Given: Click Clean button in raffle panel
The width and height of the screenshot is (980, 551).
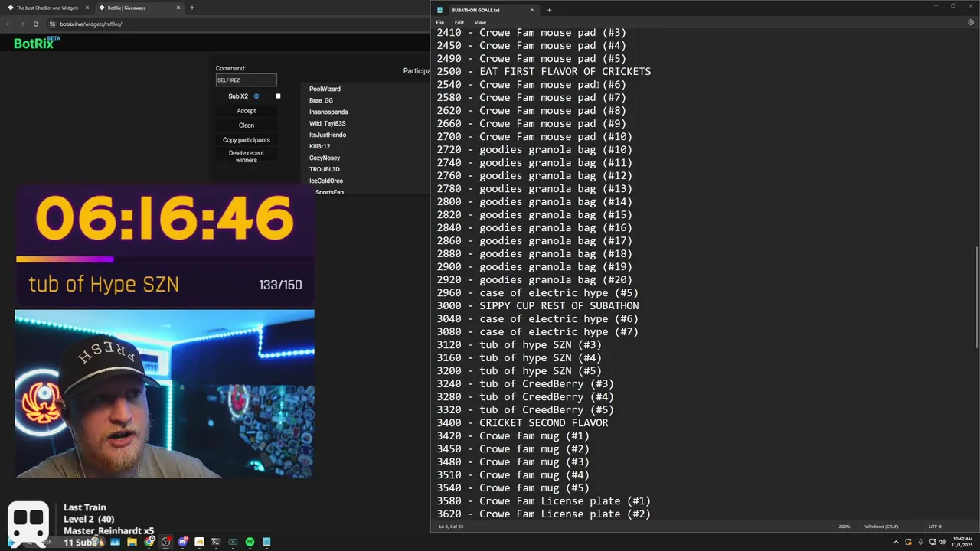Looking at the screenshot, I should (x=247, y=126).
